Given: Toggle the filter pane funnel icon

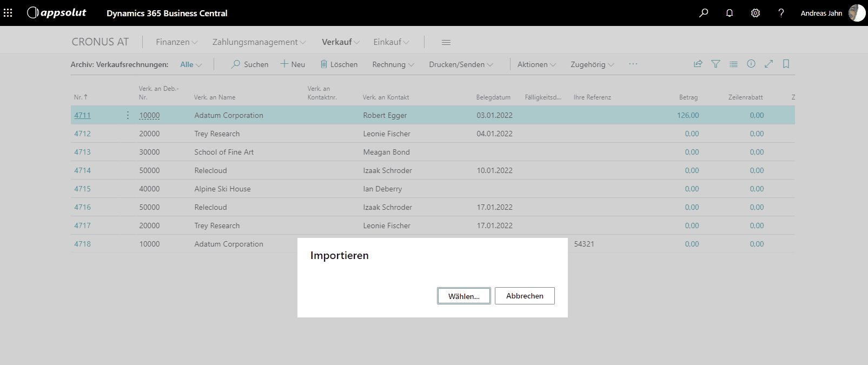Looking at the screenshot, I should [x=715, y=64].
